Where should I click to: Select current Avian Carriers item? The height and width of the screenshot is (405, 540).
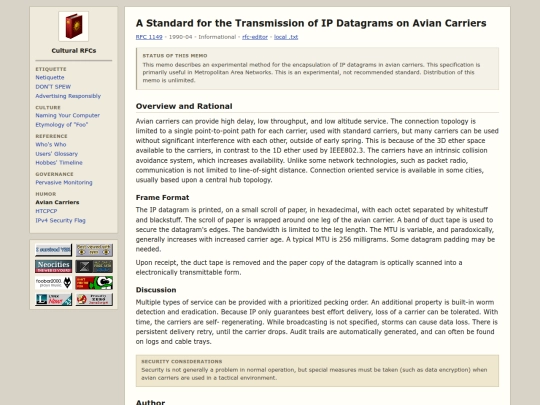(57, 202)
